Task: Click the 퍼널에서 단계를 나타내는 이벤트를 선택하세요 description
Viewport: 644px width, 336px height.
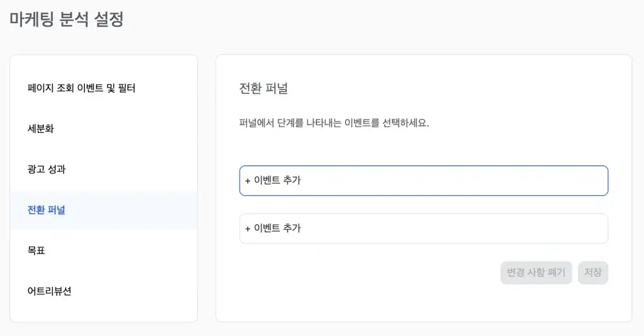Action: point(334,123)
